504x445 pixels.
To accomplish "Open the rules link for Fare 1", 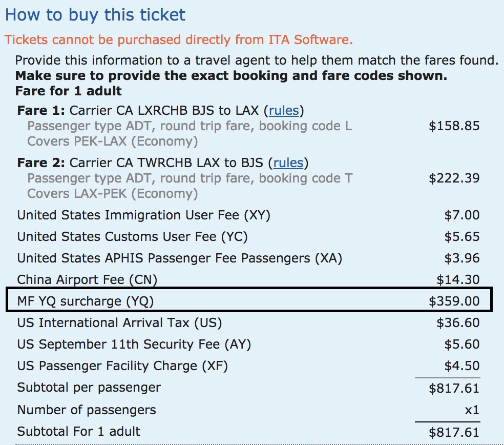I will pos(286,110).
